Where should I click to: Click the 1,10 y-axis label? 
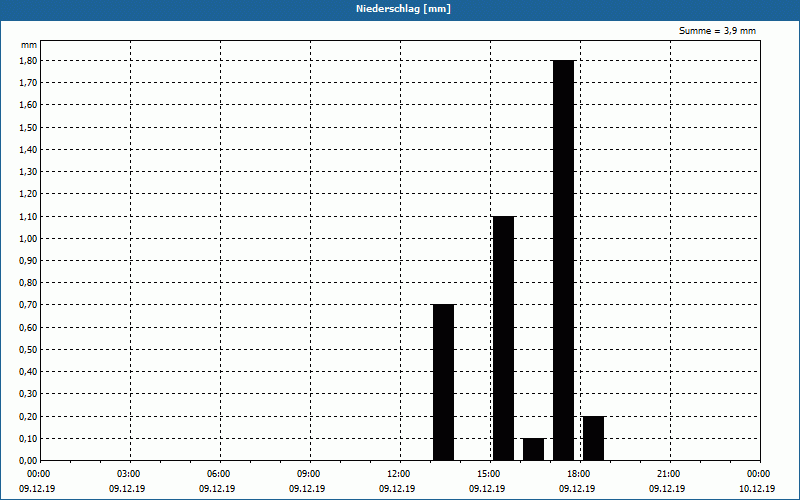tap(28, 216)
